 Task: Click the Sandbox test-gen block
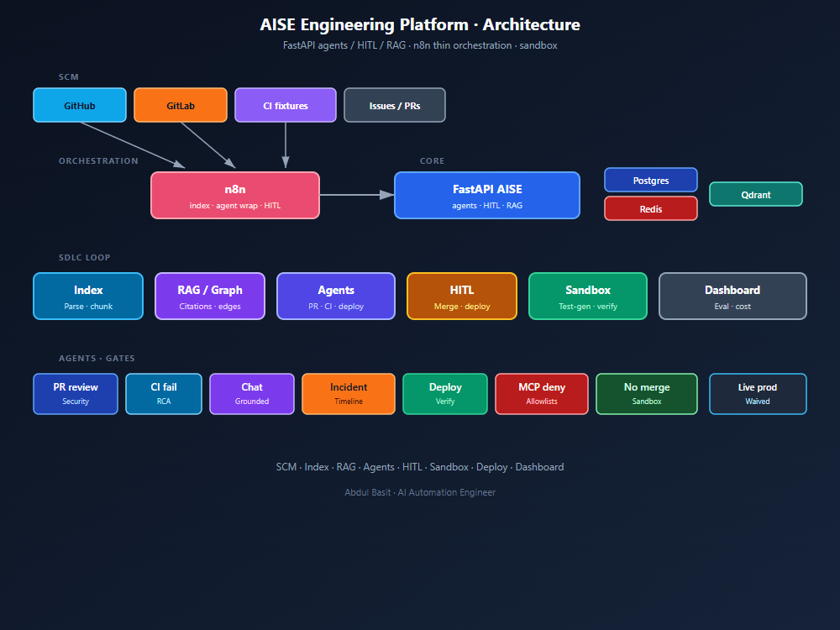click(x=588, y=297)
